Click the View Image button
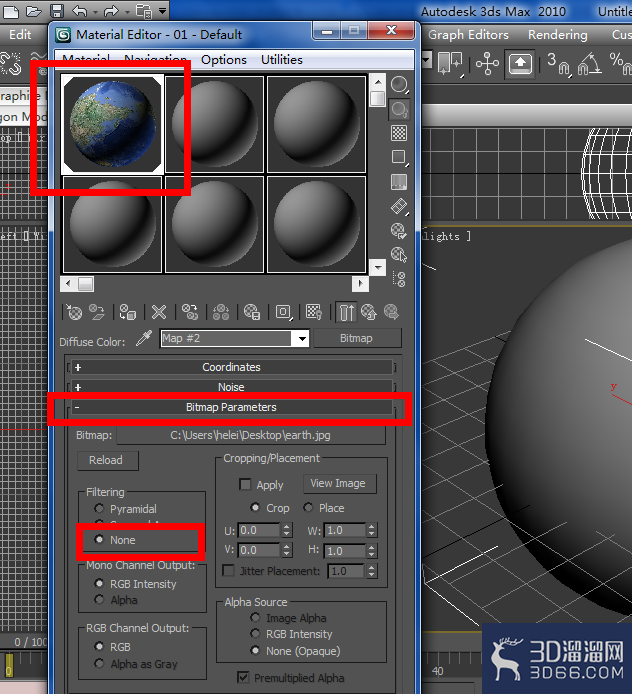 coord(339,483)
